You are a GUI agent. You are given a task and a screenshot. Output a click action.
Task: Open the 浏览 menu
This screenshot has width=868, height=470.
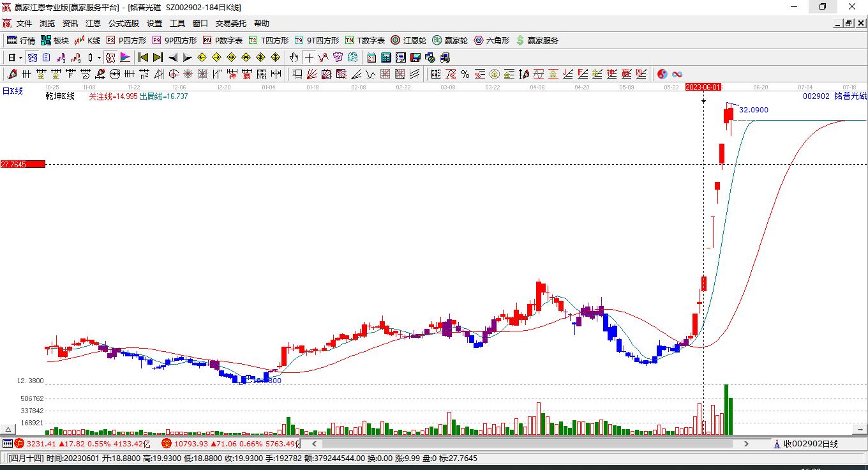click(x=47, y=24)
